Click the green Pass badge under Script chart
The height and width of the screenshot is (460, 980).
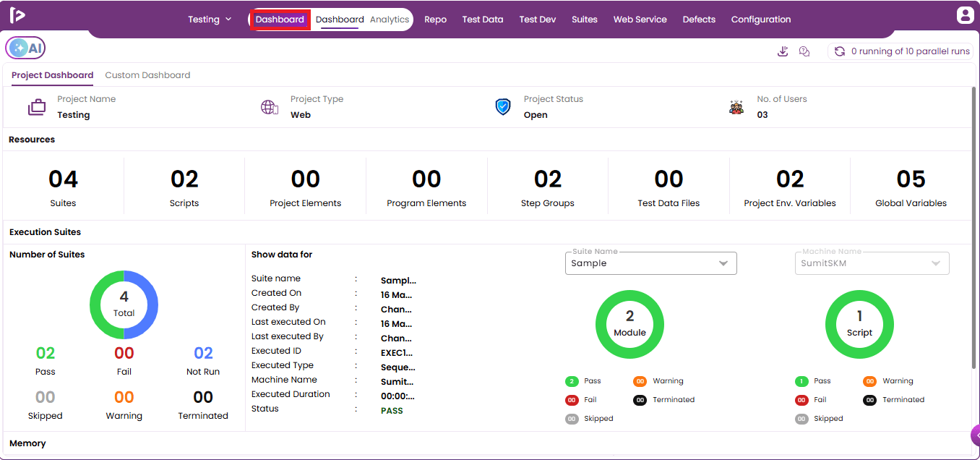coord(801,381)
